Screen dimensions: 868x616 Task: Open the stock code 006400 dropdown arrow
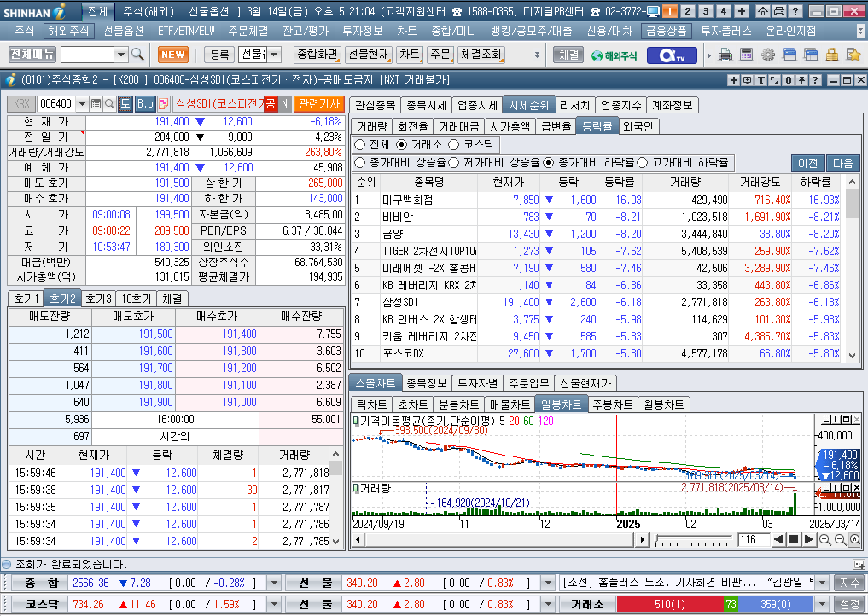pyautogui.click(x=82, y=103)
